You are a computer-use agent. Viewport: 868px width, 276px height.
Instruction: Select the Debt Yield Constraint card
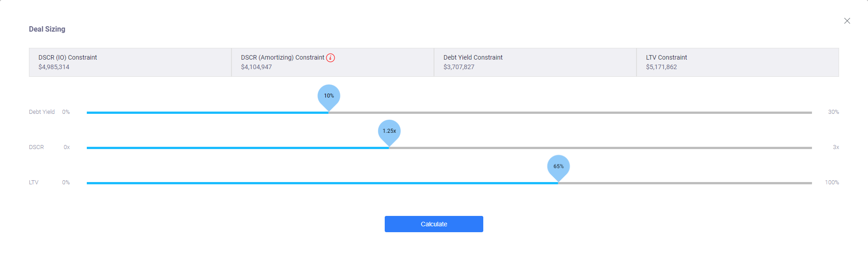535,62
